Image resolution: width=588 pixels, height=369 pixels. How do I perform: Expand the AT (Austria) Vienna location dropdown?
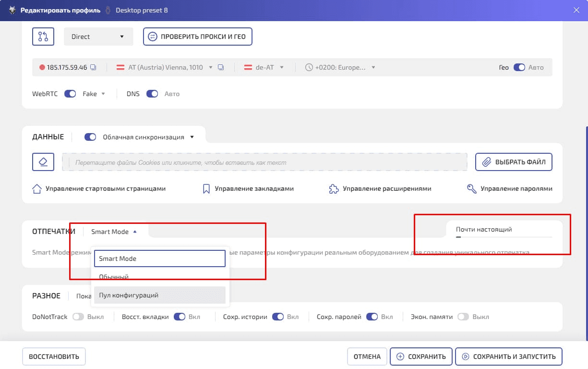click(210, 67)
